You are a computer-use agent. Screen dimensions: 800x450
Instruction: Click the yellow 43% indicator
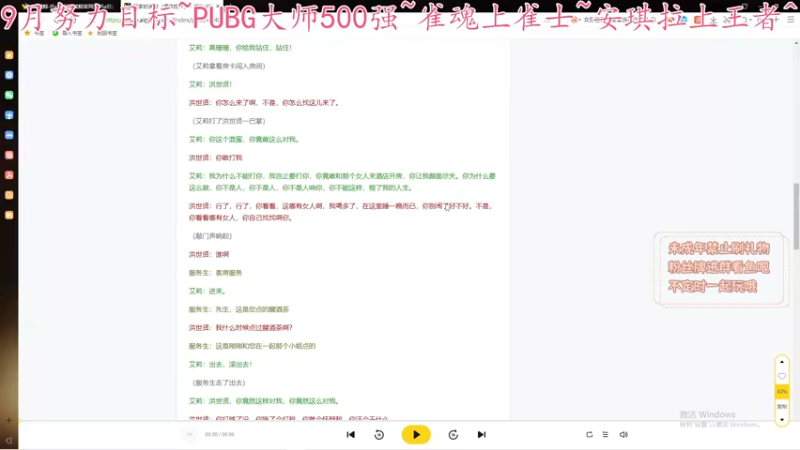point(782,391)
